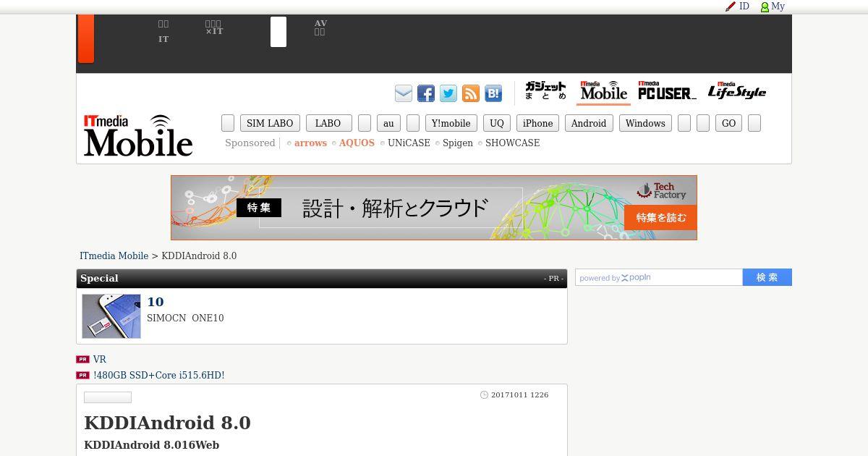Switch to ITmedia LifeStyle logo
Viewport: 868px width, 456px height.
pos(736,91)
